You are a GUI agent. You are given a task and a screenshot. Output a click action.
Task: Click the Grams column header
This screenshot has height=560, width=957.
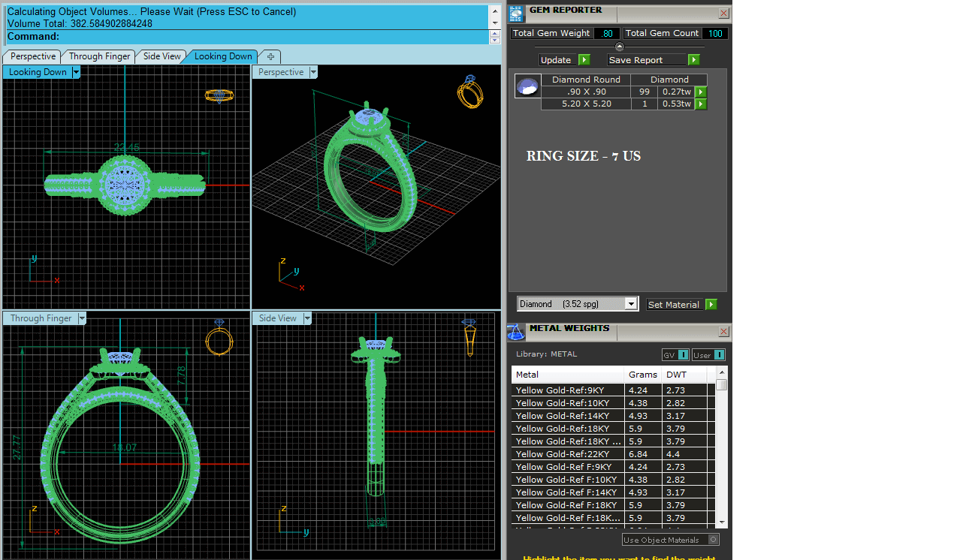tap(643, 375)
